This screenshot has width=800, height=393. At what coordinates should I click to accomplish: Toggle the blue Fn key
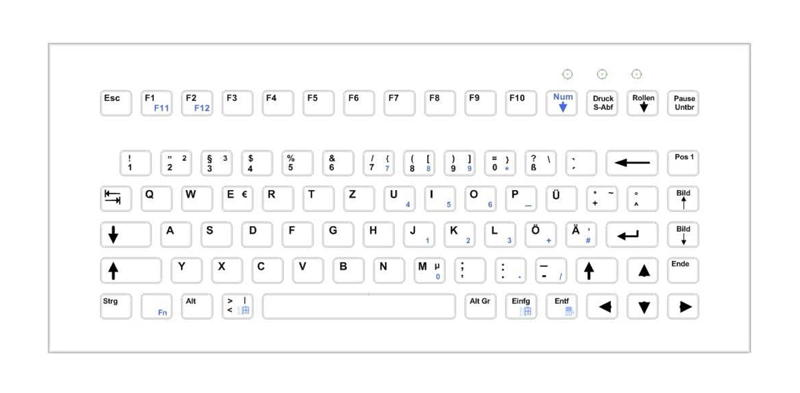[156, 306]
